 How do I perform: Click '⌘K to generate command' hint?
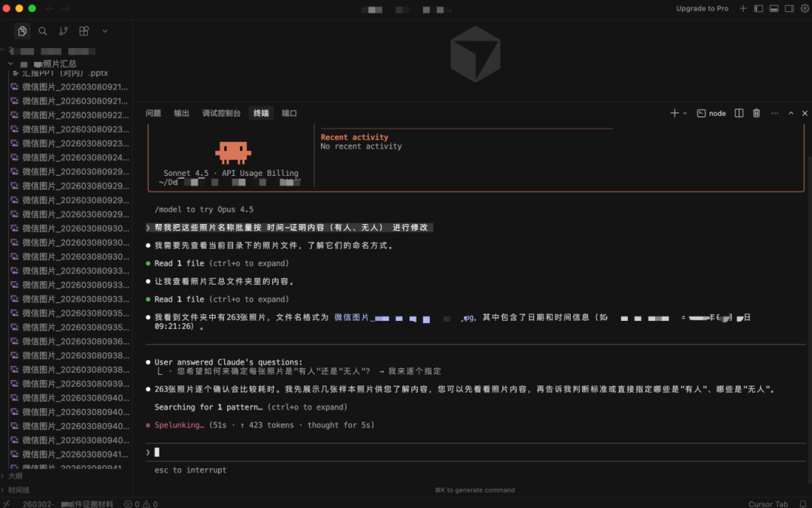(x=475, y=490)
